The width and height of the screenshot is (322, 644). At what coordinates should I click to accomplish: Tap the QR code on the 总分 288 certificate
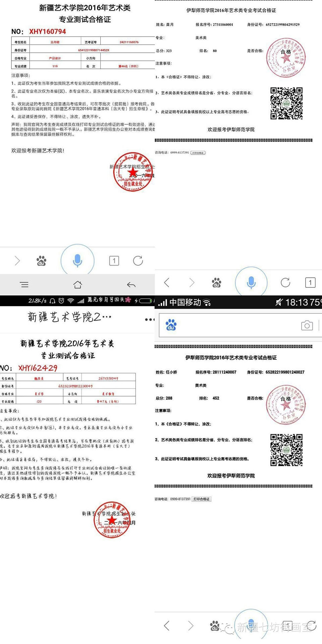287,450
